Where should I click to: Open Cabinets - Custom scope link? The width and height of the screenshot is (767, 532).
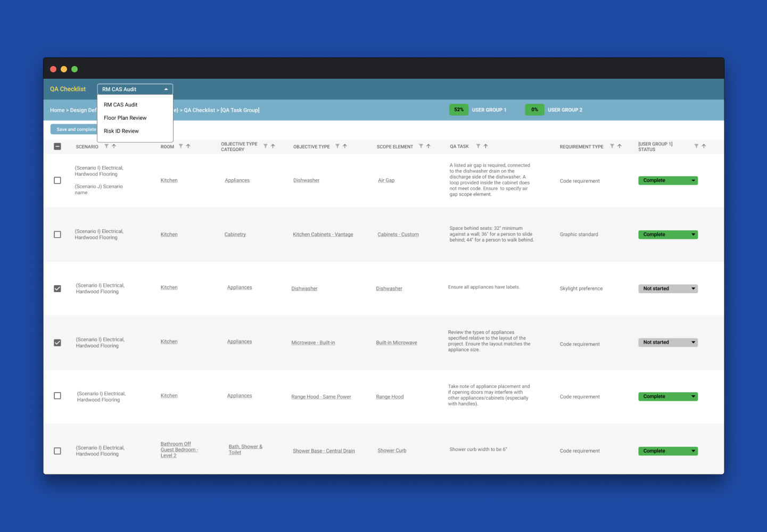[x=398, y=235]
